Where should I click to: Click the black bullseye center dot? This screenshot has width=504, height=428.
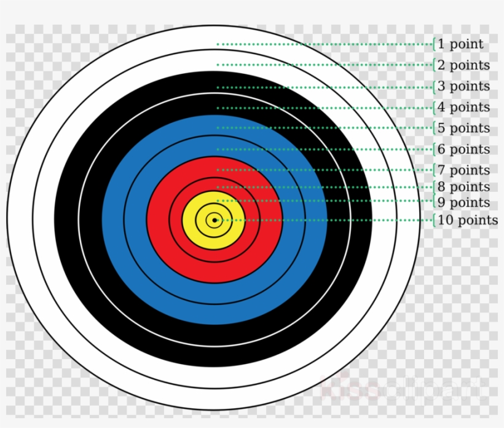(215, 220)
